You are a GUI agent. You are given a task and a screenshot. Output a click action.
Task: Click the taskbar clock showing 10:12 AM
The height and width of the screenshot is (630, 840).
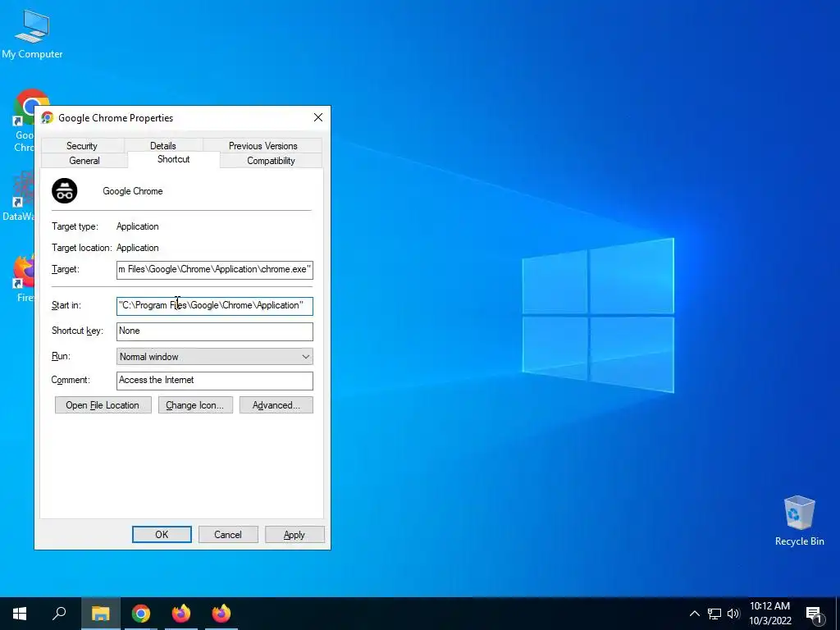click(x=769, y=614)
